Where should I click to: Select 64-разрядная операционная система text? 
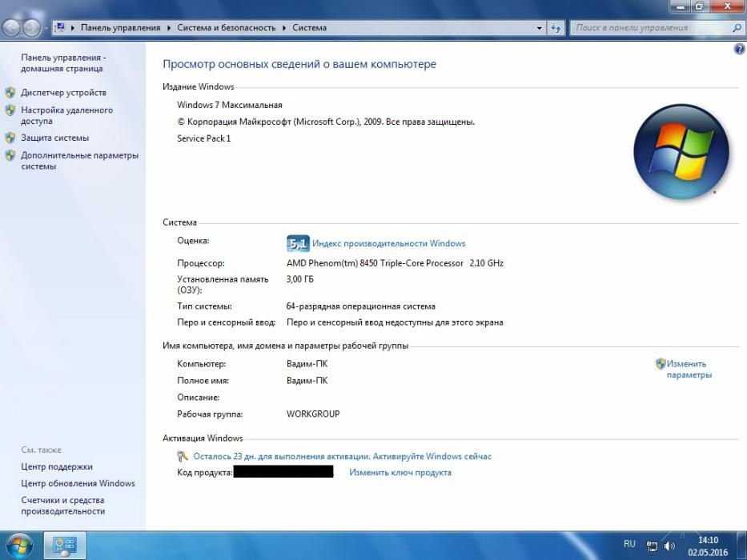point(360,306)
